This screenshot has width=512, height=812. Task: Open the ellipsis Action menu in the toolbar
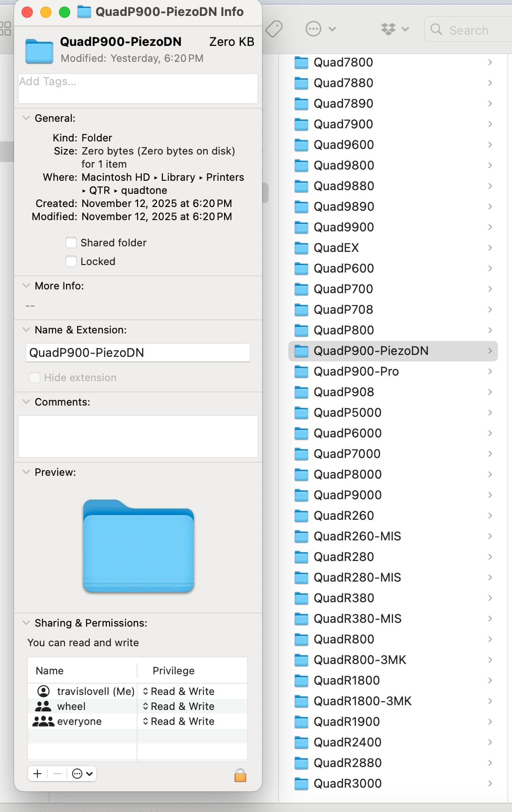pos(320,29)
